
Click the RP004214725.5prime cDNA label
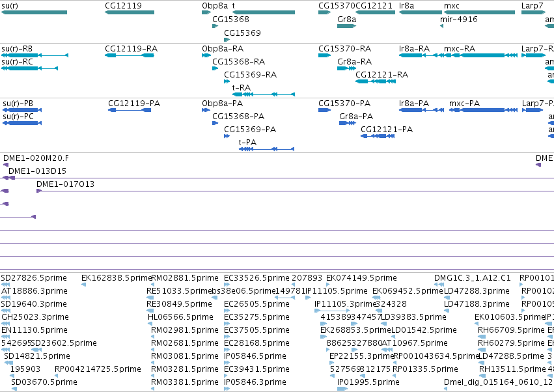[98, 369]
